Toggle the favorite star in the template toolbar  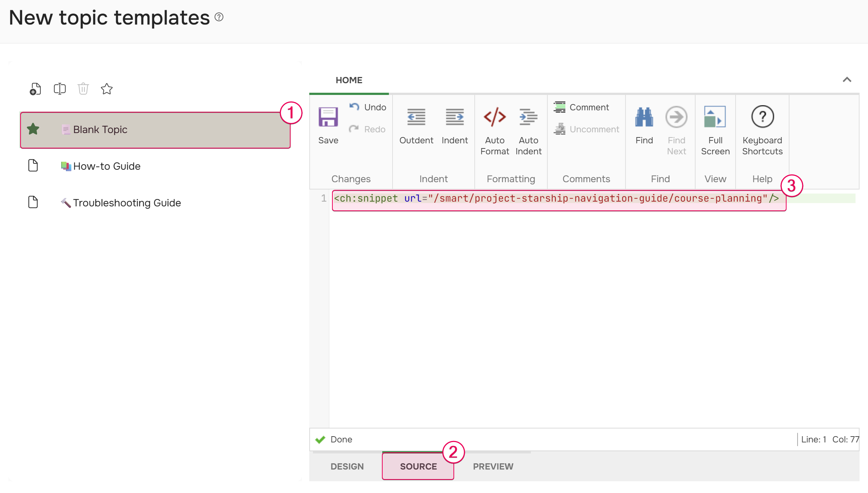pyautogui.click(x=106, y=89)
